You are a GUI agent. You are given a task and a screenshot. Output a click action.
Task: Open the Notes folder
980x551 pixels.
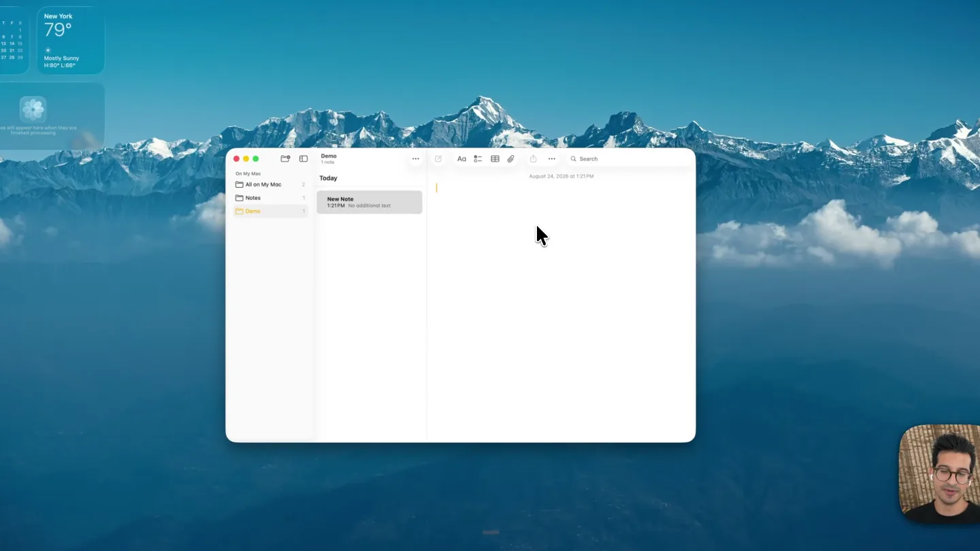click(x=270, y=198)
